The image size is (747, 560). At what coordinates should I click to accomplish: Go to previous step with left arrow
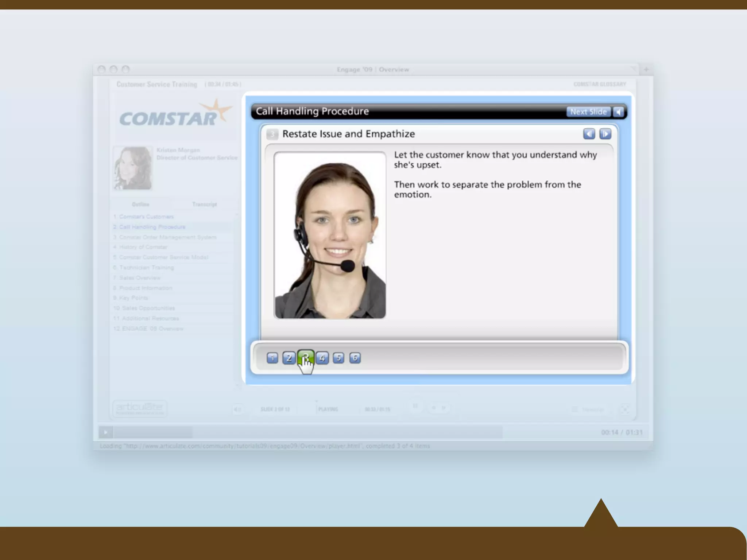[x=589, y=134]
